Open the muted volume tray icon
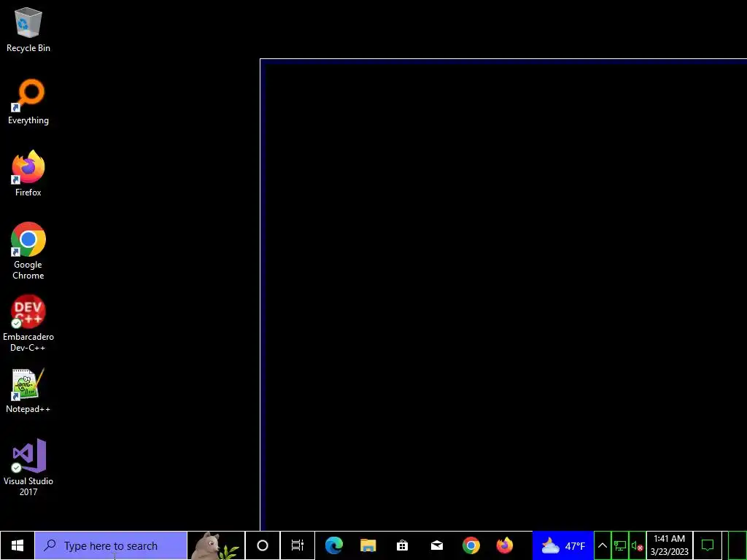This screenshot has height=560, width=747. [638, 545]
